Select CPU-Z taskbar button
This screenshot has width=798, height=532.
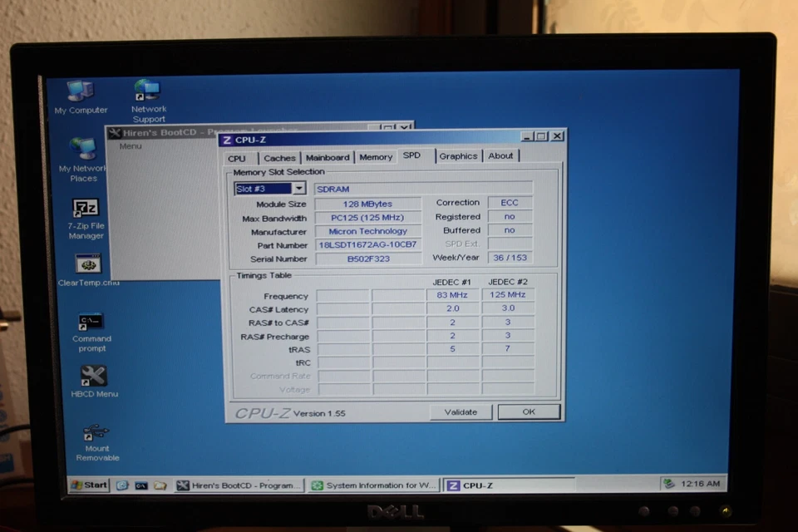[x=509, y=485]
